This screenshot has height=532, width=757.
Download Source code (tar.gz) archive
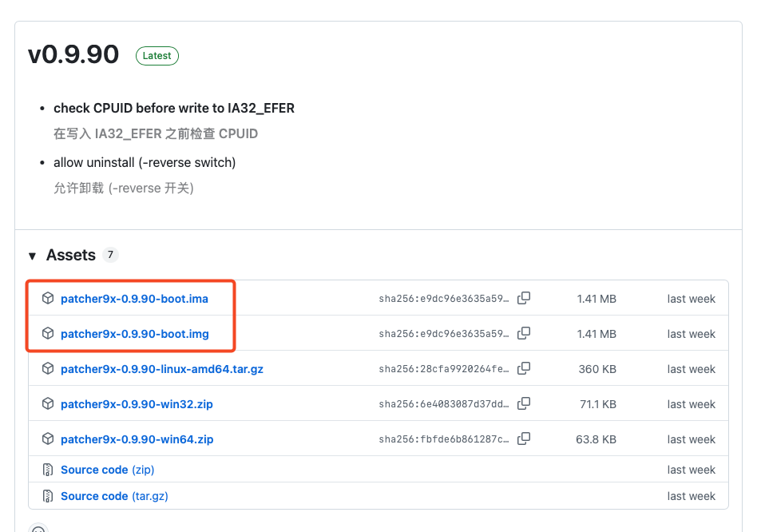tap(114, 496)
